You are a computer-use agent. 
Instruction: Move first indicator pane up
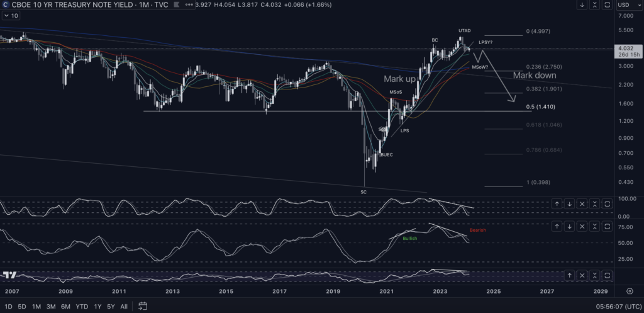click(x=557, y=204)
